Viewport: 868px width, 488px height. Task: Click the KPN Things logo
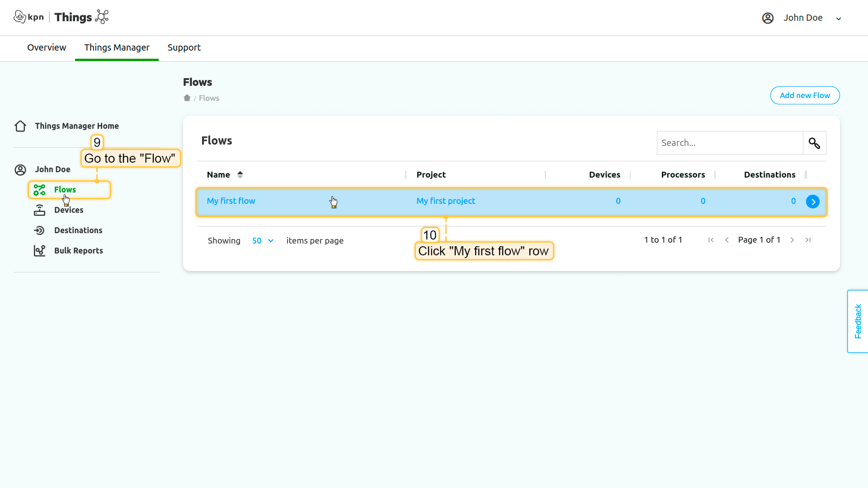pyautogui.click(x=61, y=17)
